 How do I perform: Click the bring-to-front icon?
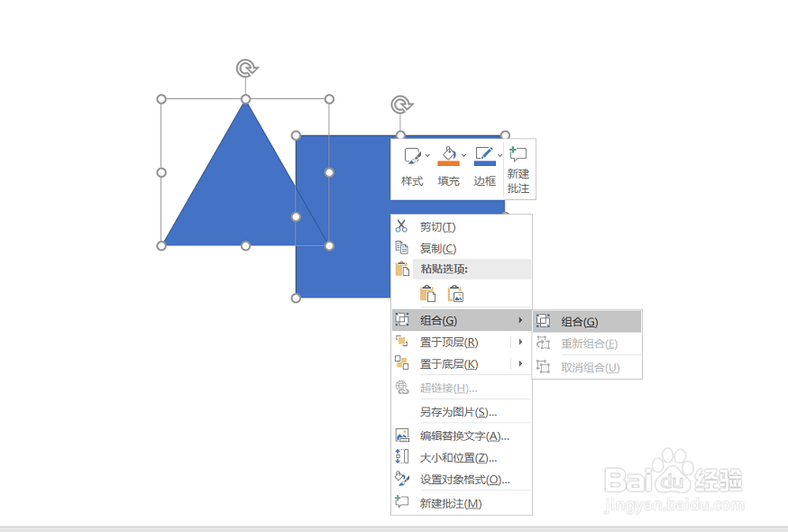tap(401, 342)
